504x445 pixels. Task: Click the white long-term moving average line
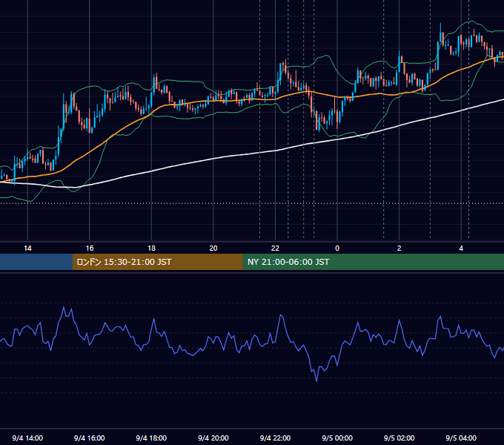click(x=213, y=159)
